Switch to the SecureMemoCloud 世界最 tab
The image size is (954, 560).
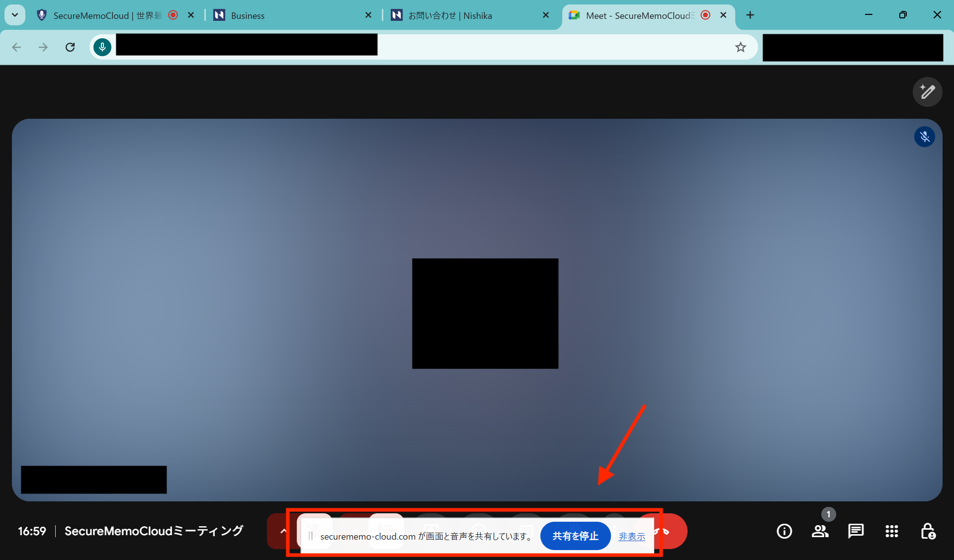107,15
